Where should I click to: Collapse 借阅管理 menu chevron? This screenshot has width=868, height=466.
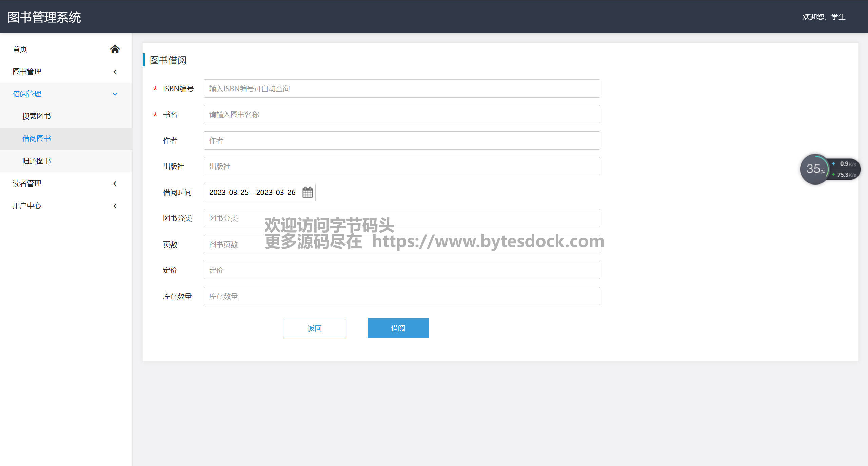(115, 94)
